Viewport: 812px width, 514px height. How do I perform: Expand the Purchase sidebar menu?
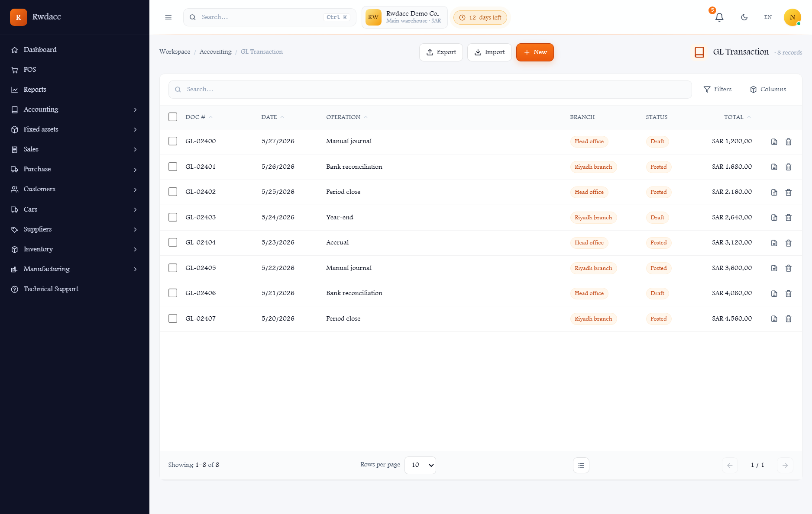[x=74, y=169]
